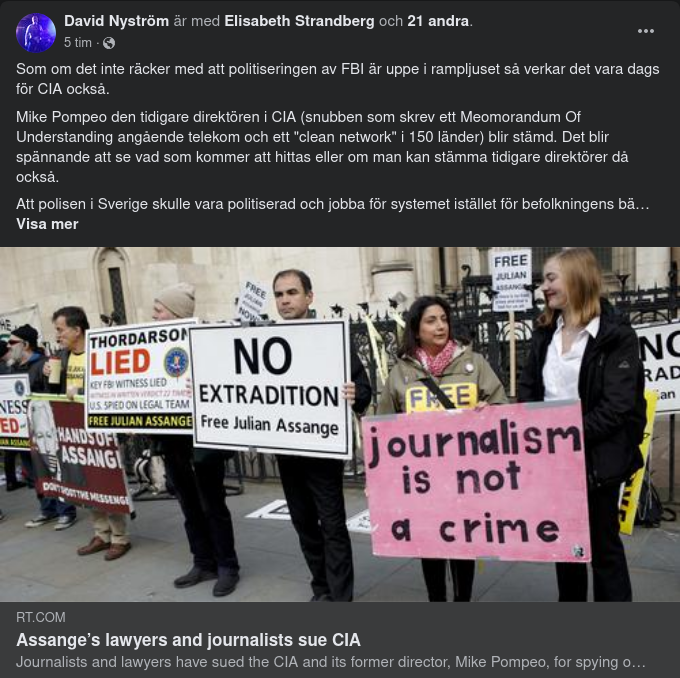Open the three-dot post options menu
The width and height of the screenshot is (680, 678).
(645, 31)
